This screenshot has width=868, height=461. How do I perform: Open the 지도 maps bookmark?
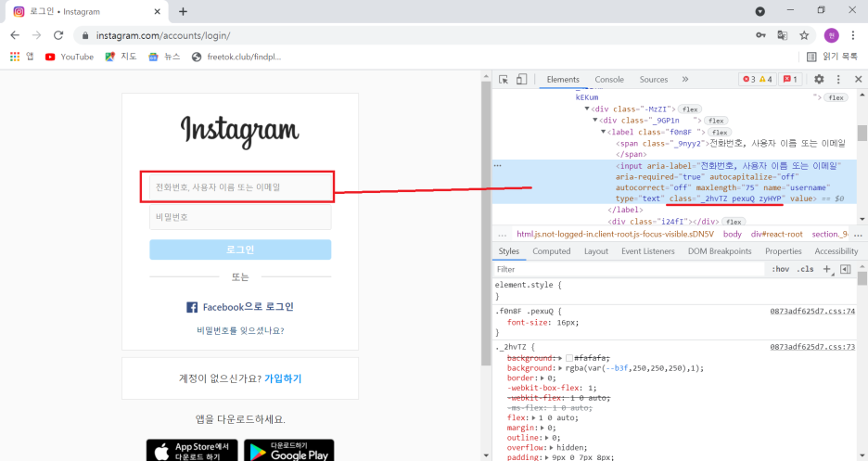point(121,57)
